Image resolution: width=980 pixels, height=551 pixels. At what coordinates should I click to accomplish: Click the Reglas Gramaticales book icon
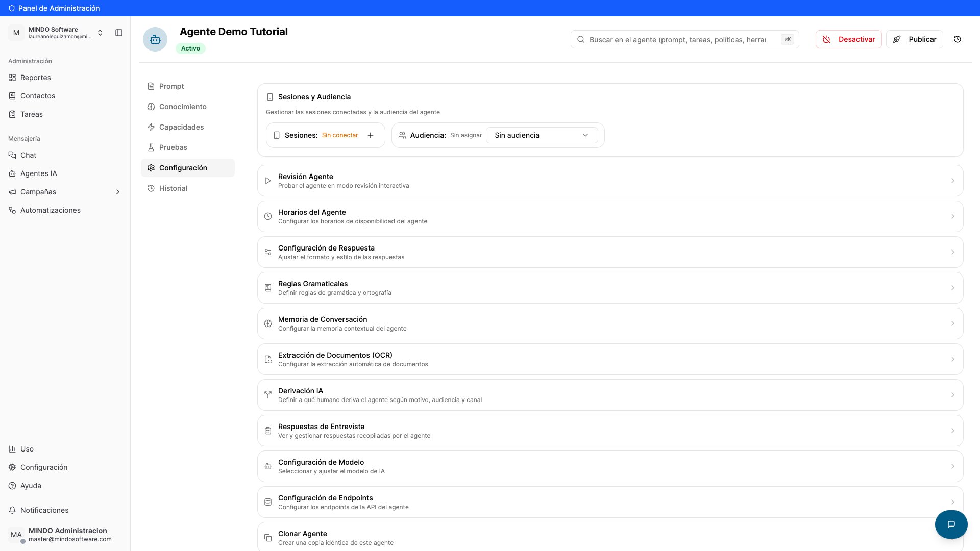[268, 288]
